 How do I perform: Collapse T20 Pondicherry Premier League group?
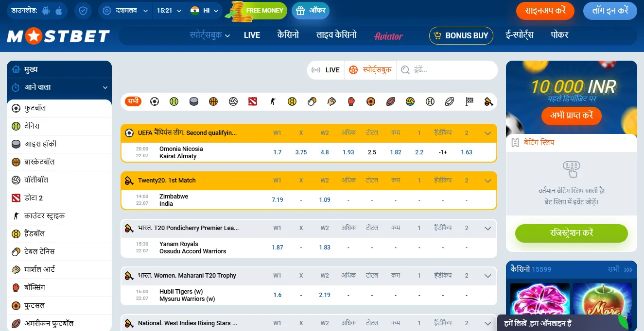click(x=488, y=228)
